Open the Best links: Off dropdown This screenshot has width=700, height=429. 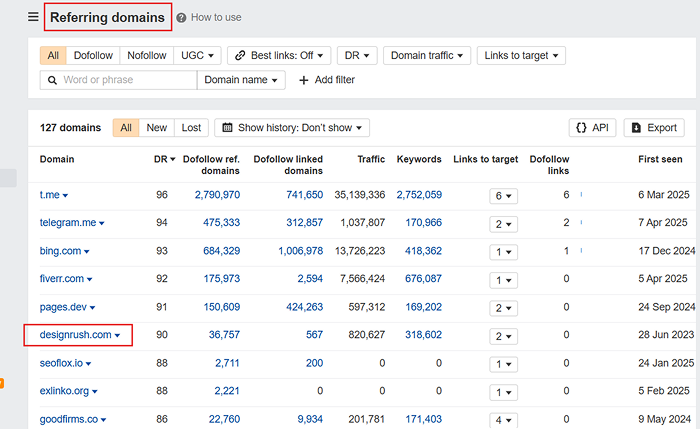pos(279,55)
